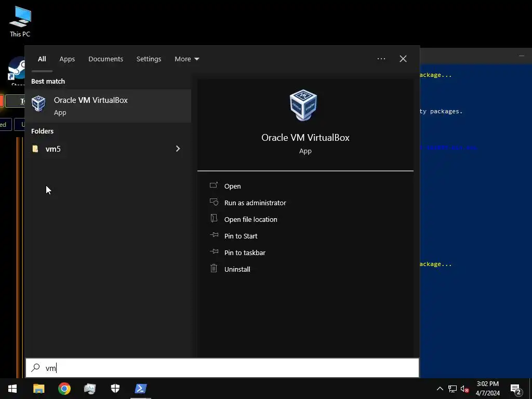Click the Folders heading text
Viewport: 532px width, 399px height.
click(x=43, y=131)
